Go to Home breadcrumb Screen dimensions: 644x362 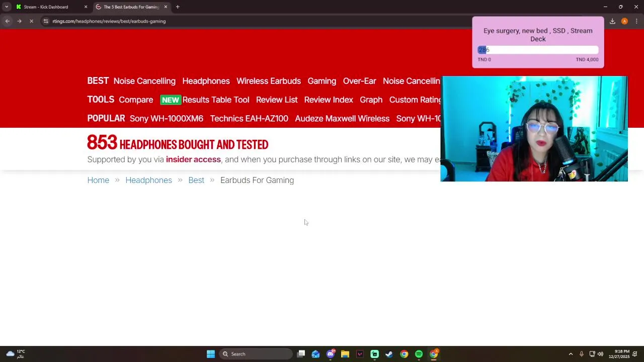coord(98,180)
